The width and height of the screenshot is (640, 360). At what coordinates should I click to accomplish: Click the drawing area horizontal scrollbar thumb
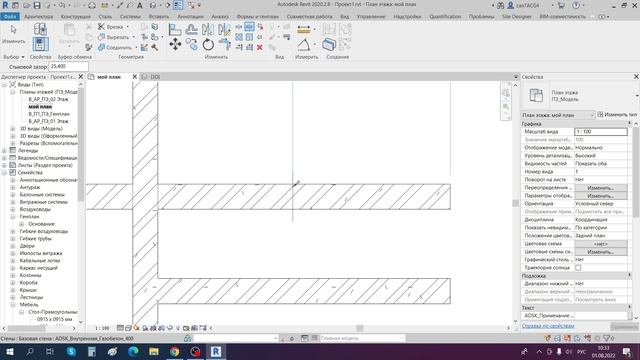click(x=360, y=328)
